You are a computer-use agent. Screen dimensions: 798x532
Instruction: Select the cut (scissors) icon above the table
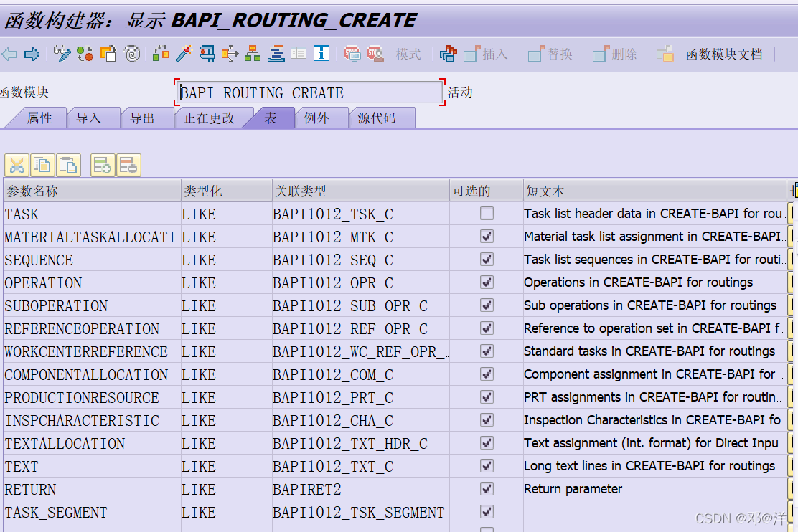[17, 166]
